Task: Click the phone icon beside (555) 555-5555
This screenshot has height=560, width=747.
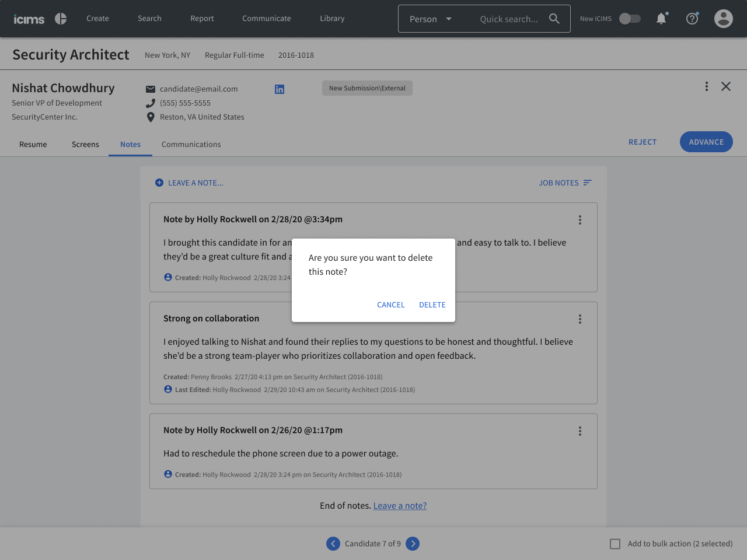Action: 151,103
